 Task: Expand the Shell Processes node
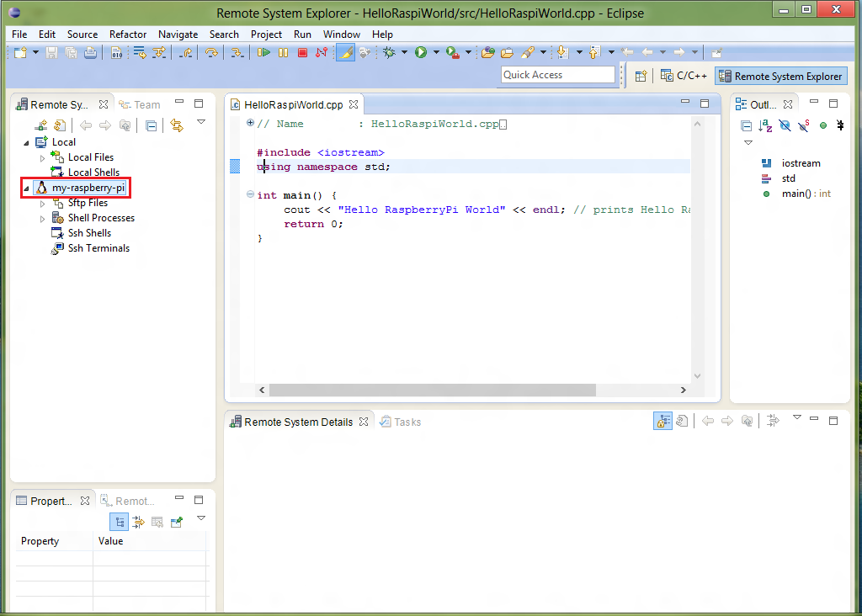click(42, 219)
